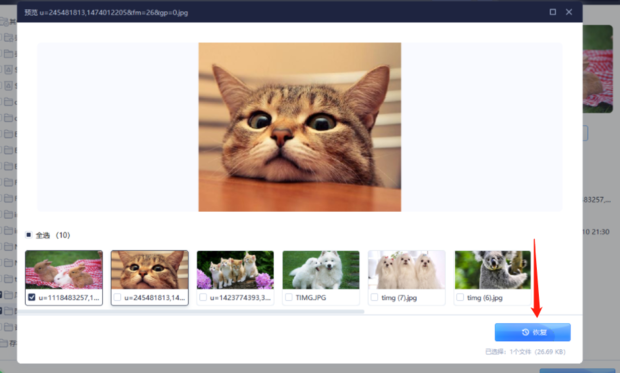620x373 pixels.
Task: Click the timg (6).jpg file name
Action: coord(485,297)
